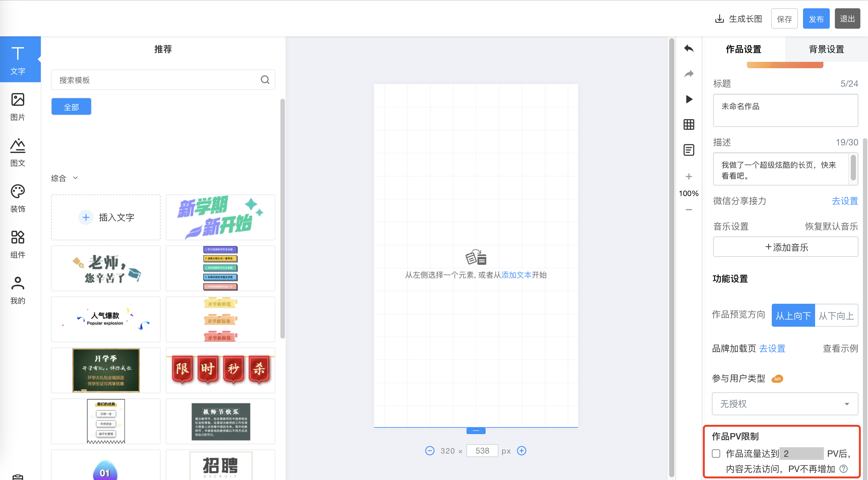Click the 添加文本 link on canvas
The image size is (868, 480).
coord(516,275)
